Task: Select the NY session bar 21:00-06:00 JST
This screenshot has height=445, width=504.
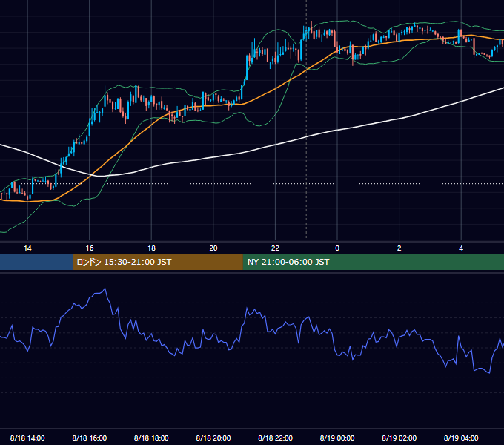Action: coord(373,262)
